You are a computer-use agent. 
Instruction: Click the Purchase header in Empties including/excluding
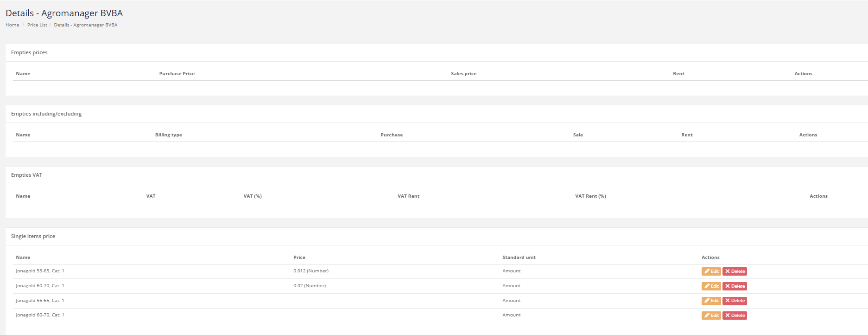392,135
